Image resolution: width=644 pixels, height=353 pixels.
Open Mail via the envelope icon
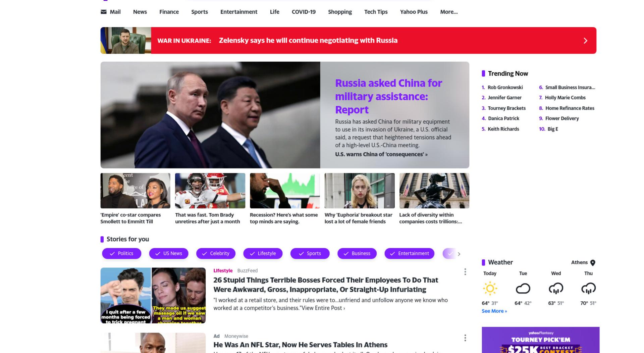104,12
